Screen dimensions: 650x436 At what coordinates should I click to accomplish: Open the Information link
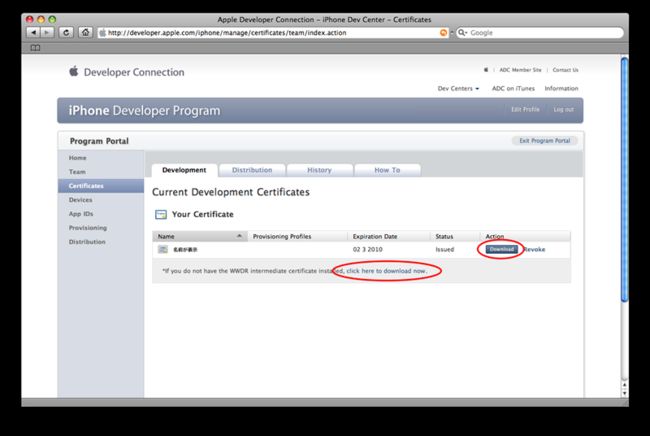pos(561,88)
